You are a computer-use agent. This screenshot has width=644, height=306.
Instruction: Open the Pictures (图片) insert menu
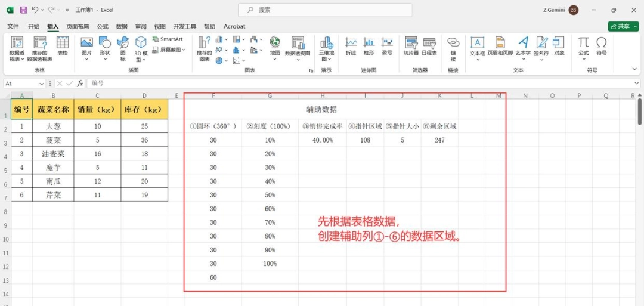[86, 49]
